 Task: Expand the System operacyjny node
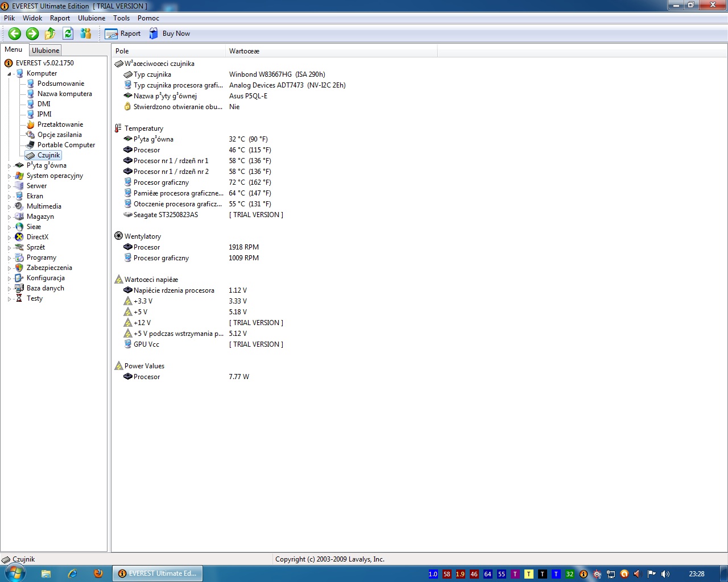10,176
